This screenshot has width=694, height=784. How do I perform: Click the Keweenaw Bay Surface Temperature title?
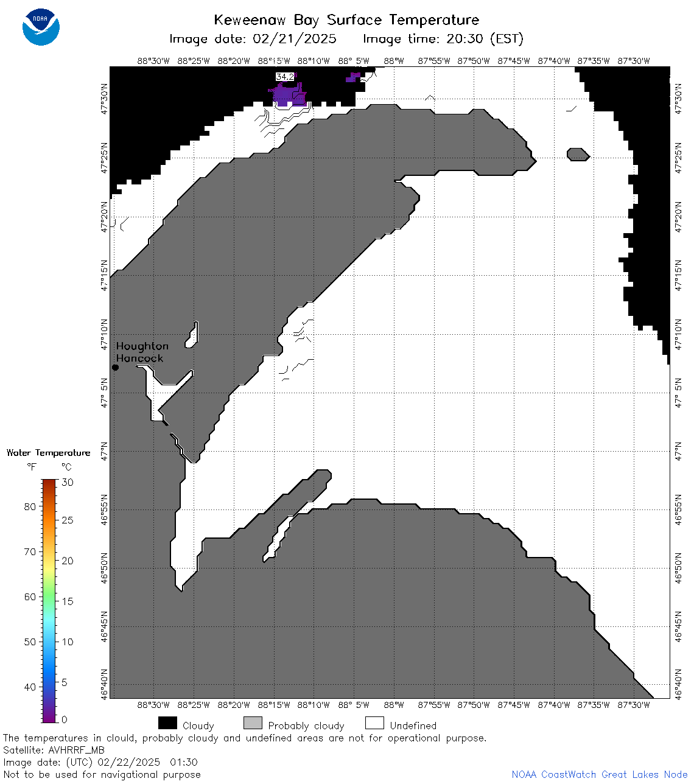pyautogui.click(x=346, y=19)
